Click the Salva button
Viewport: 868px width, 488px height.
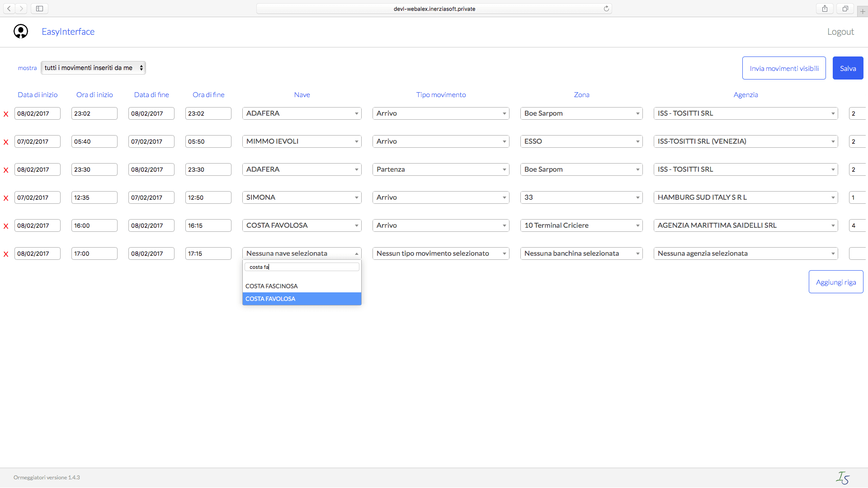[848, 68]
